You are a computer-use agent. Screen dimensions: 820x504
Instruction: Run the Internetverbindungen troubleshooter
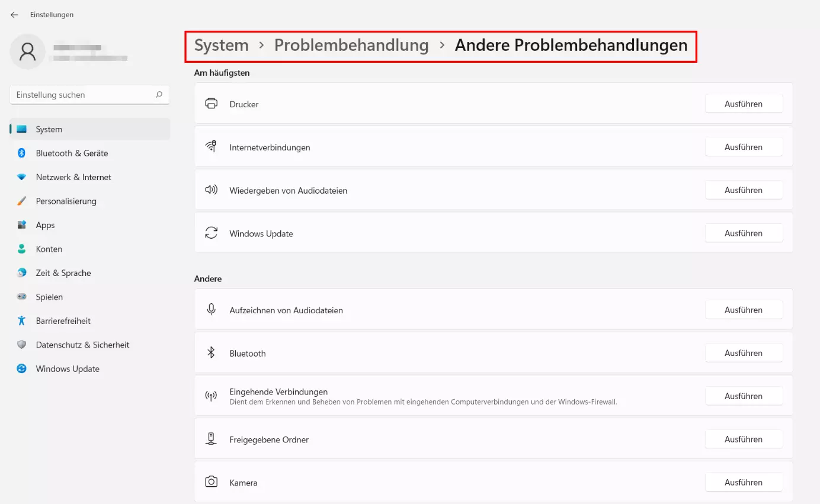pyautogui.click(x=744, y=147)
